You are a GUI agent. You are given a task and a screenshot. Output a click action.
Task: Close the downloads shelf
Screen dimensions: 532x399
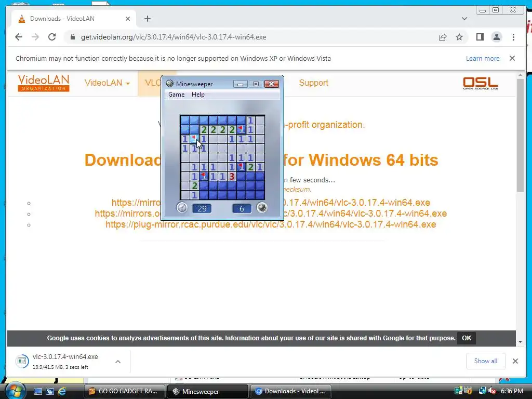[515, 361]
